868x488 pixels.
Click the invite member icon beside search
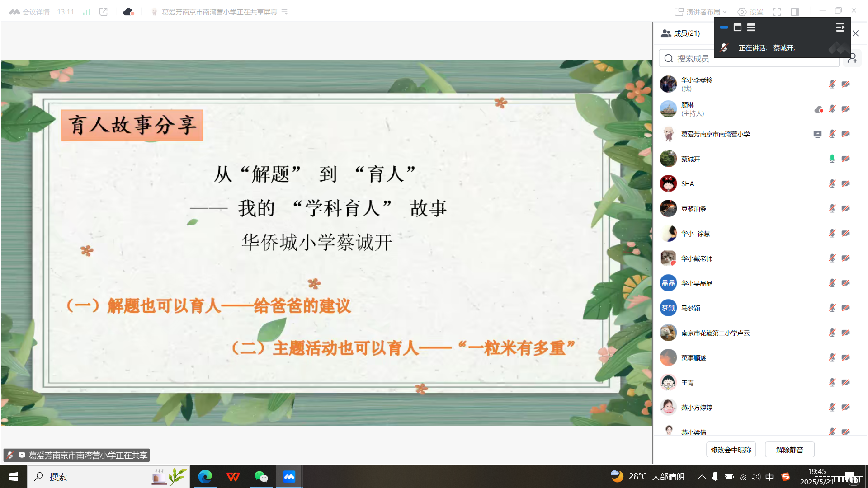(x=852, y=58)
